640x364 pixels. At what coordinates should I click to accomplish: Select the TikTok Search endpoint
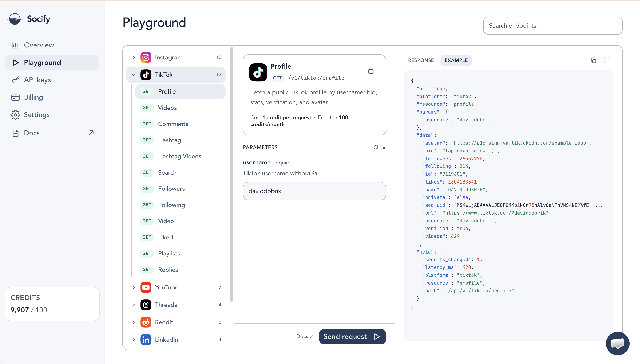[x=180, y=172]
